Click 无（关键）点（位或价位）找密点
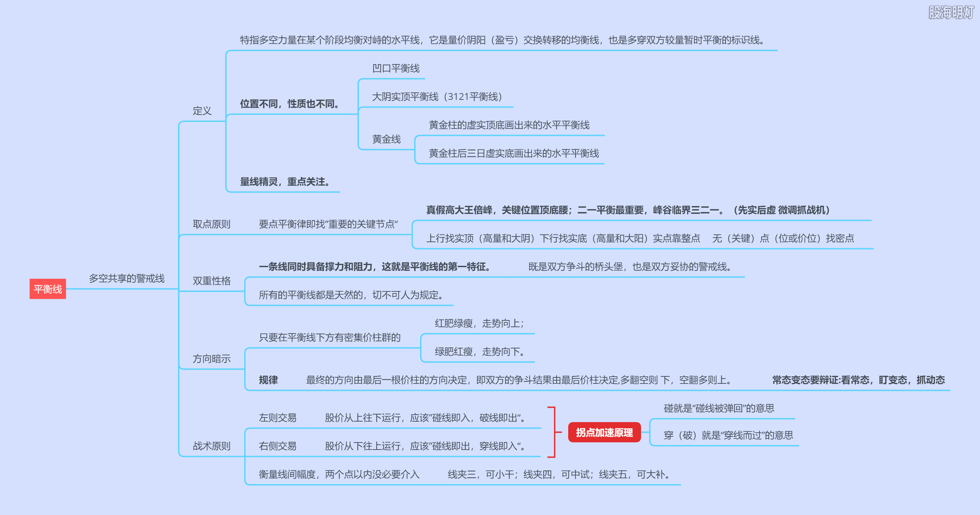The image size is (980, 515). (783, 238)
